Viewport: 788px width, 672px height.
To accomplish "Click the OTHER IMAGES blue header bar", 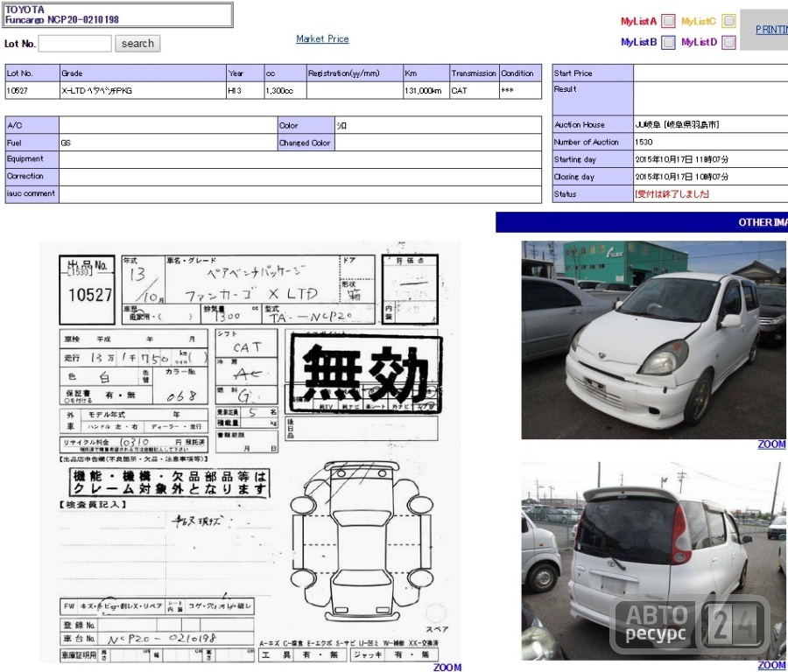I will pyautogui.click(x=642, y=222).
